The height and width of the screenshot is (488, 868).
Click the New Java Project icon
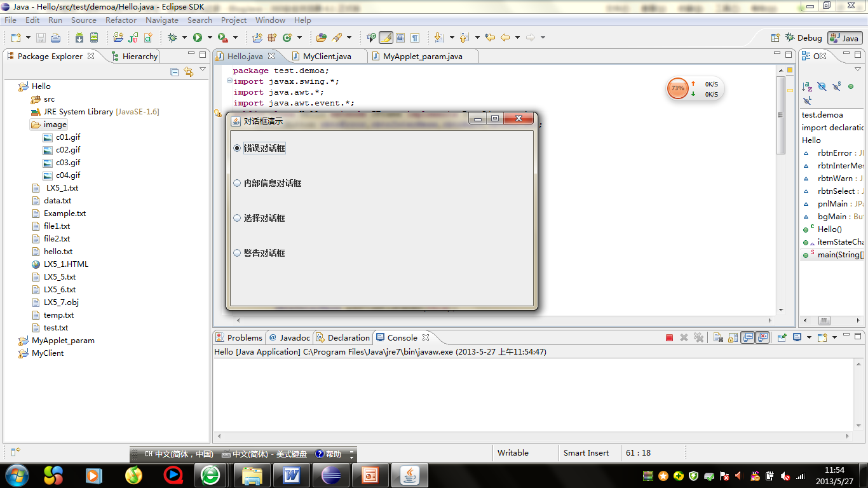(x=257, y=37)
